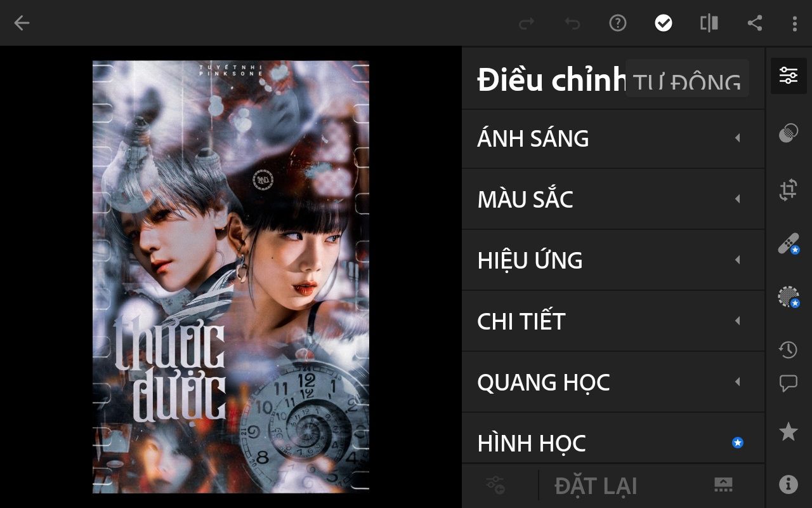Open the version history clock icon

coord(788,349)
